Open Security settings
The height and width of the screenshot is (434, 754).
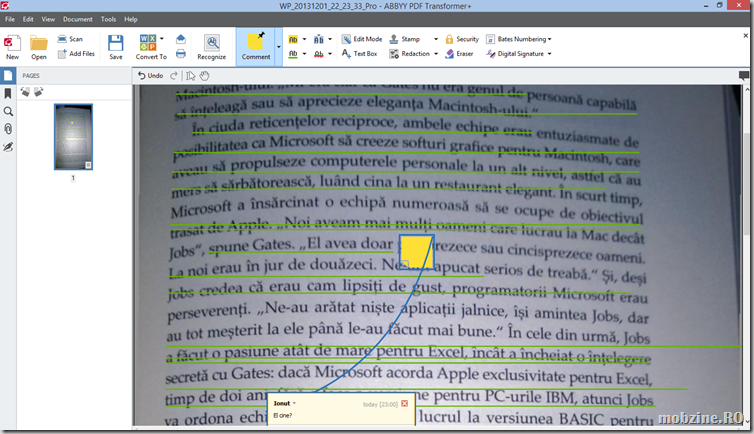462,39
